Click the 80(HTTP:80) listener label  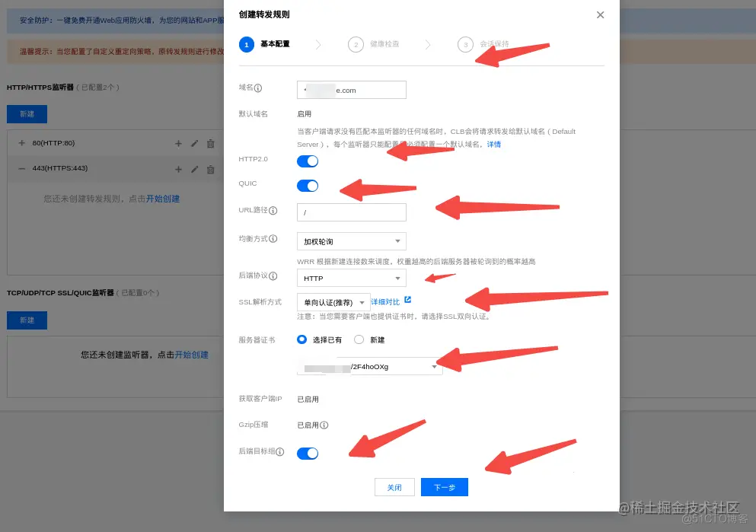(x=53, y=143)
